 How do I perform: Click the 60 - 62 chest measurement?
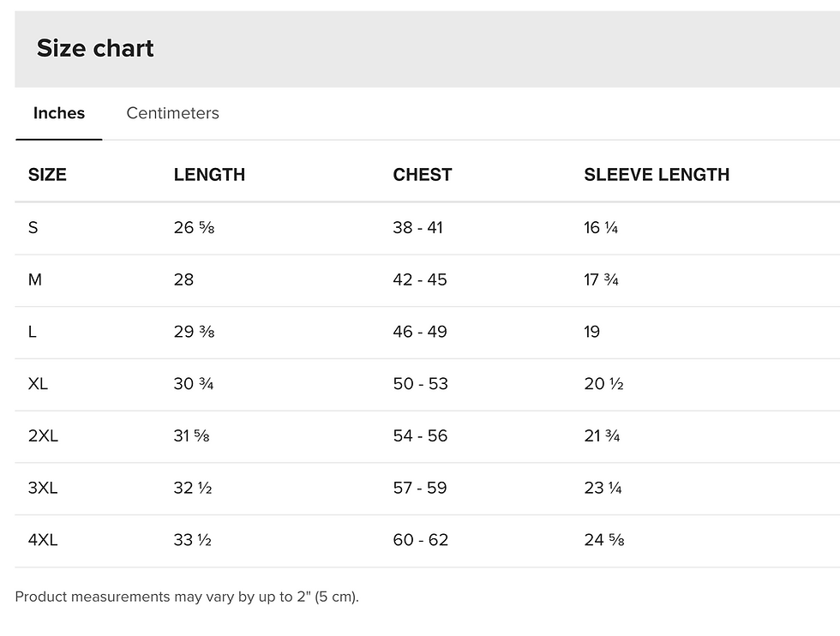(x=421, y=539)
